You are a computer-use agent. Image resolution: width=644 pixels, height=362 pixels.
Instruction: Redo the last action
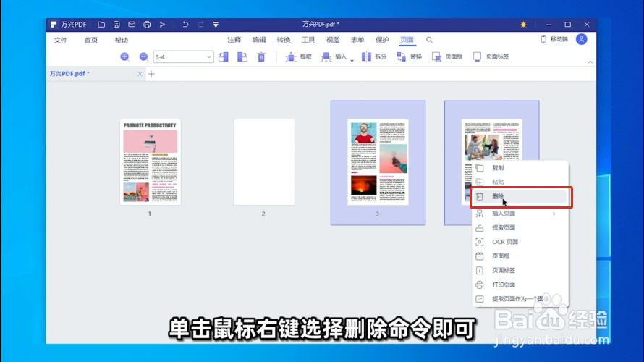pyautogui.click(x=200, y=25)
